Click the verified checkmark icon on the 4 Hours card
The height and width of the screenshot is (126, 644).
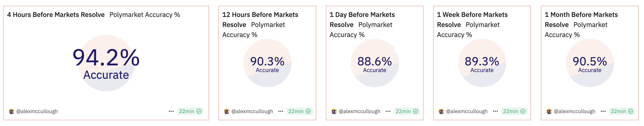tap(199, 111)
